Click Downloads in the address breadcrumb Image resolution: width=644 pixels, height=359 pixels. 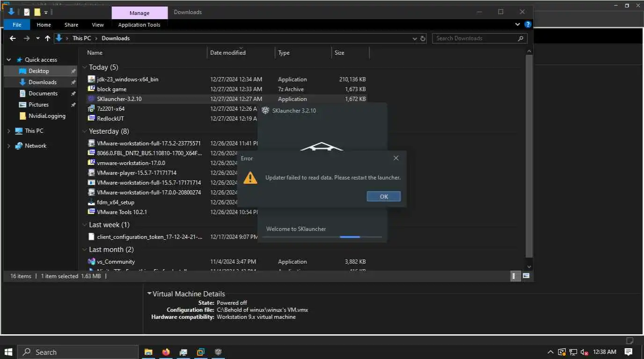[x=116, y=38]
